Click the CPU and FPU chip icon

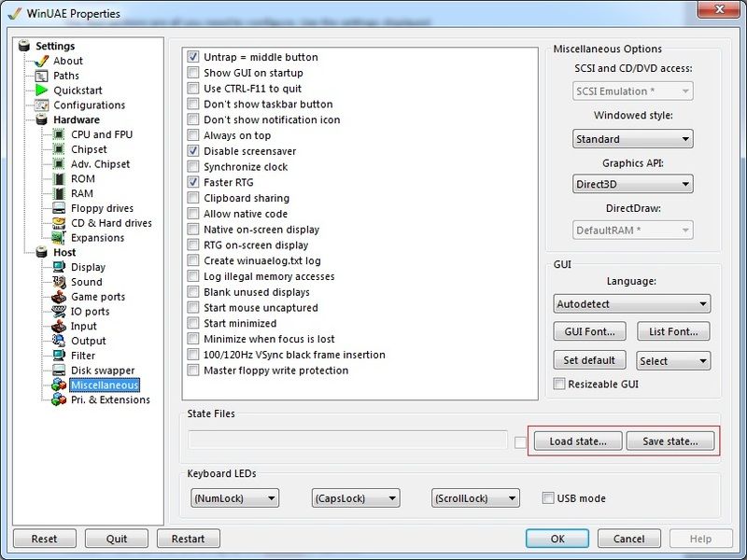pyautogui.click(x=59, y=134)
